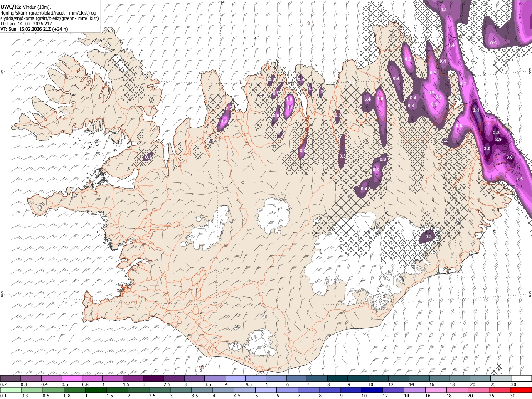Click the '1.4' precipitation value on the map
Image resolution: width=532 pixels, height=399 pixels.
click(452, 44)
